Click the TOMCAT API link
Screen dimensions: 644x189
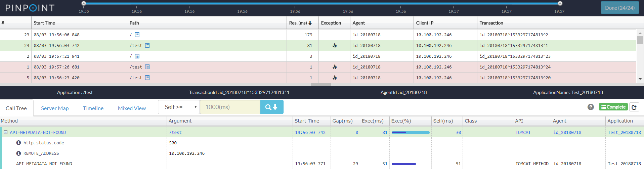point(523,132)
